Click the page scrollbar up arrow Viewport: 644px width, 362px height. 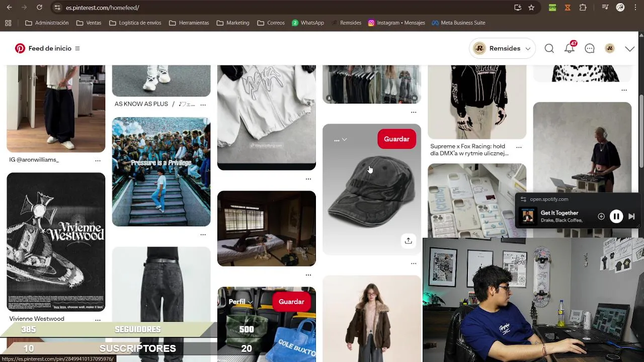click(x=641, y=35)
